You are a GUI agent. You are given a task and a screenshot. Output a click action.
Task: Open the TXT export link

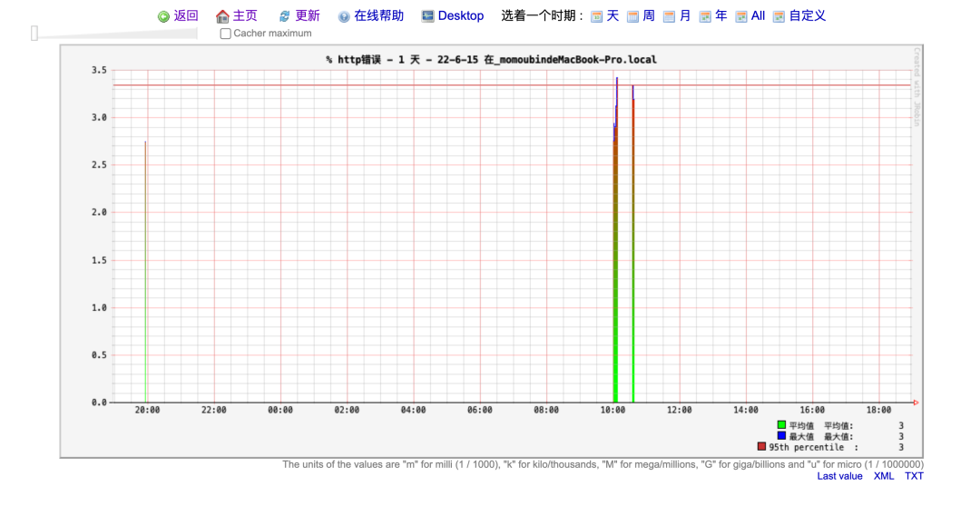pyautogui.click(x=914, y=476)
